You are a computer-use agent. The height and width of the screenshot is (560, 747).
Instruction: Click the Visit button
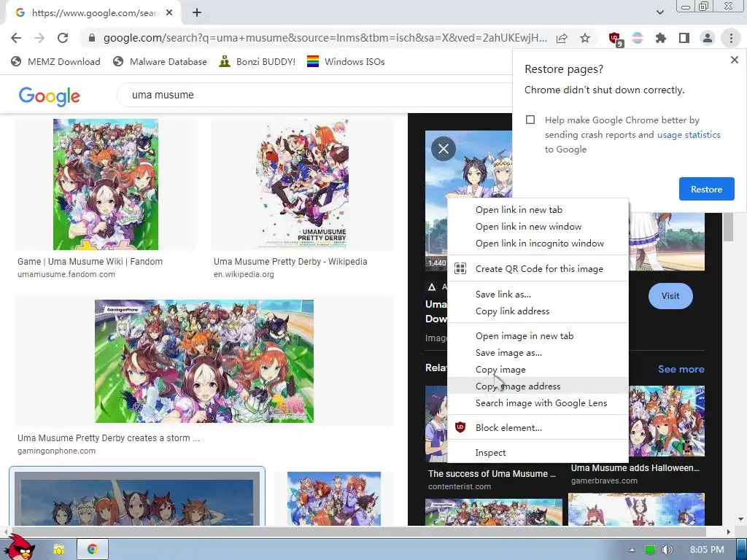670,296
